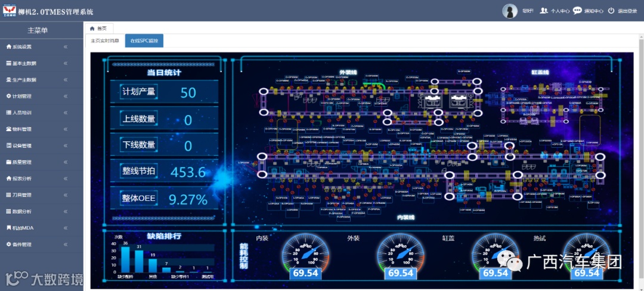
Task: Expand the 报表分析 menu chevron
Action: tap(66, 178)
